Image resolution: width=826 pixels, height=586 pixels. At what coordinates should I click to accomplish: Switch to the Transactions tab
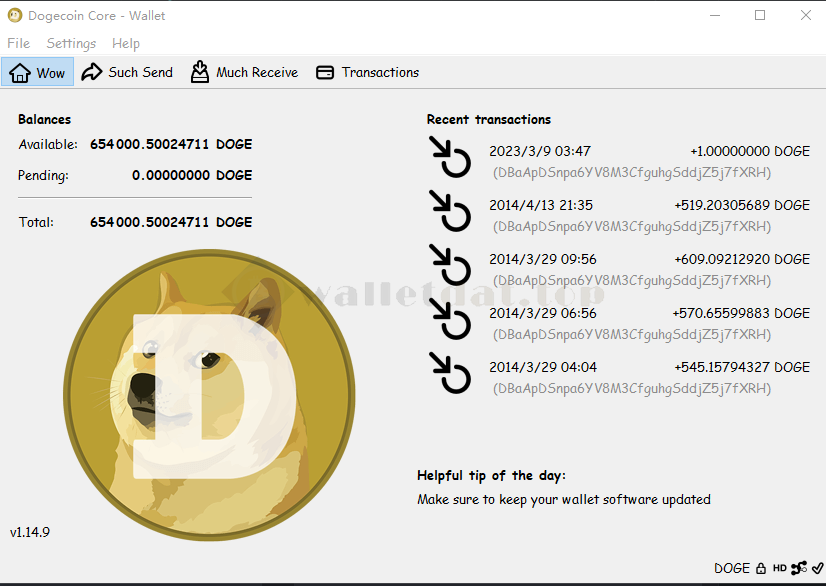pyautogui.click(x=367, y=72)
